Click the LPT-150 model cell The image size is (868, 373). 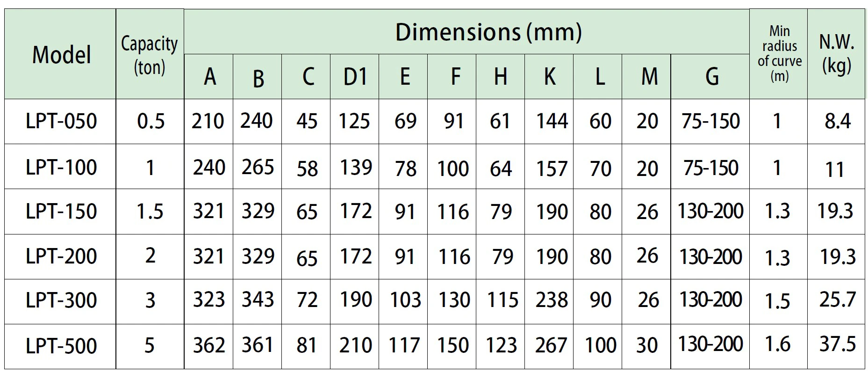point(61,211)
